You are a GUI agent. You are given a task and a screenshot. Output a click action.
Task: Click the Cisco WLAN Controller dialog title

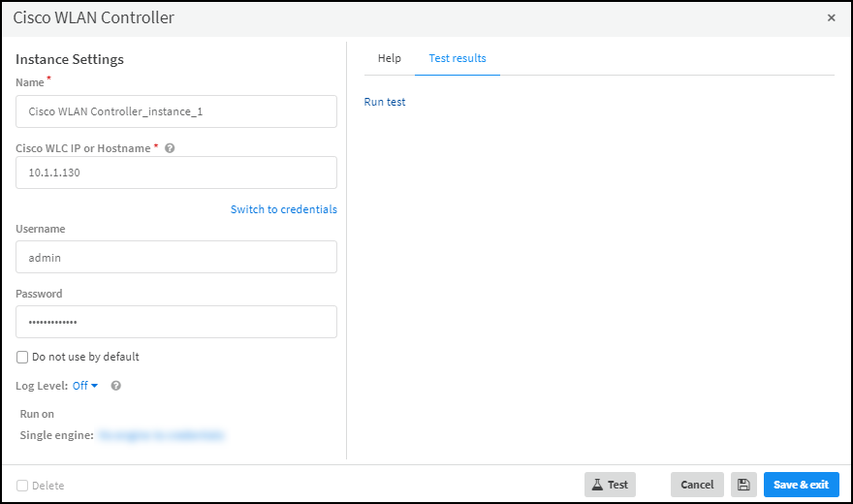tap(94, 18)
